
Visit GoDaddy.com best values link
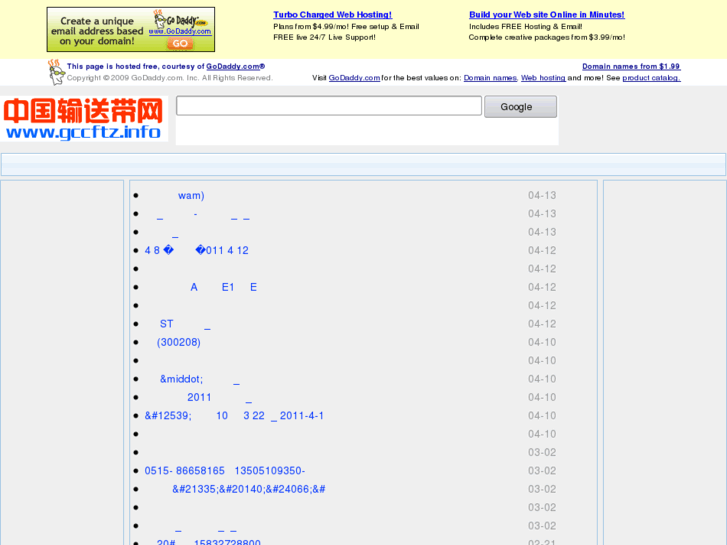354,78
